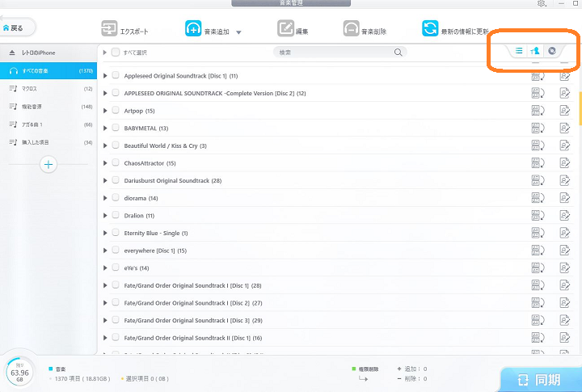Click export icon on Dariusburst Original Soundtrack row
The image size is (582, 392).
tap(538, 180)
